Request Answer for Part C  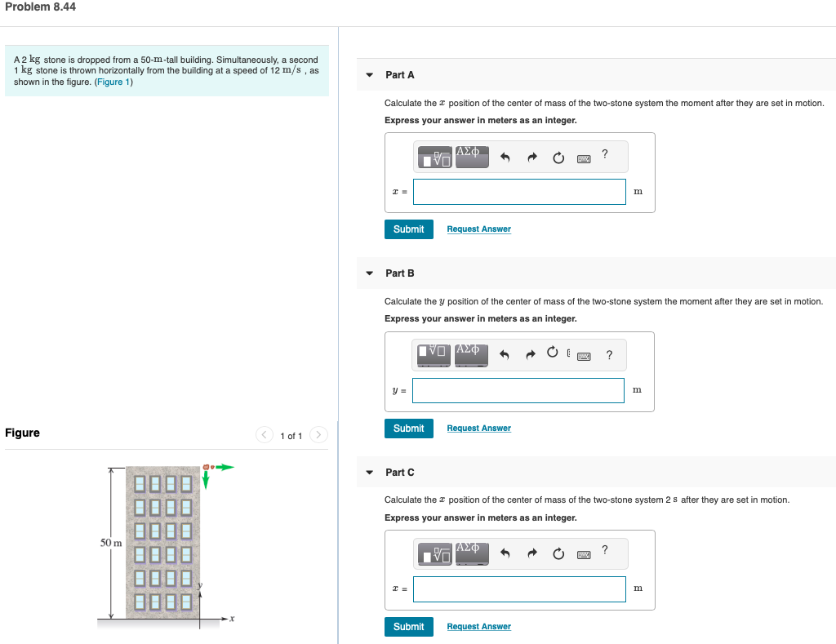pos(478,627)
